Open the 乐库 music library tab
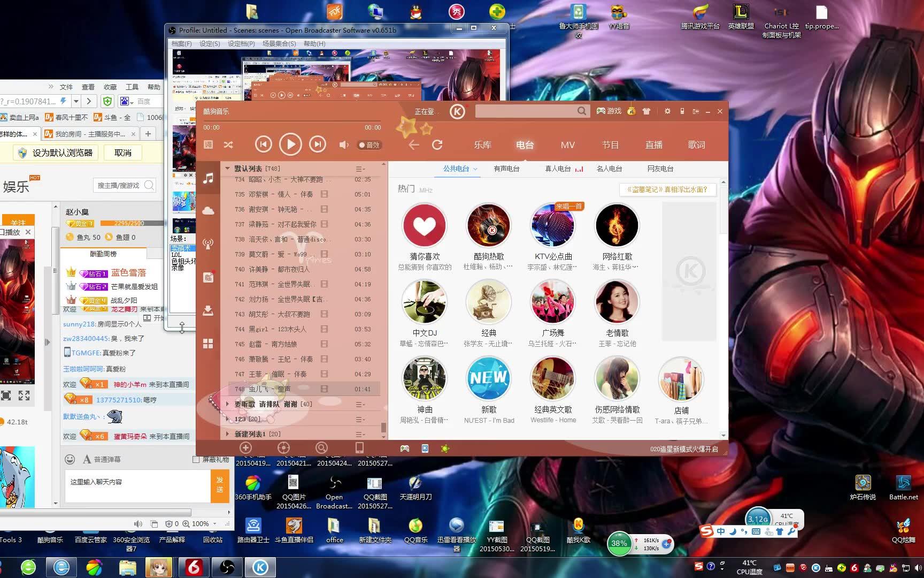The width and height of the screenshot is (924, 578). point(482,145)
